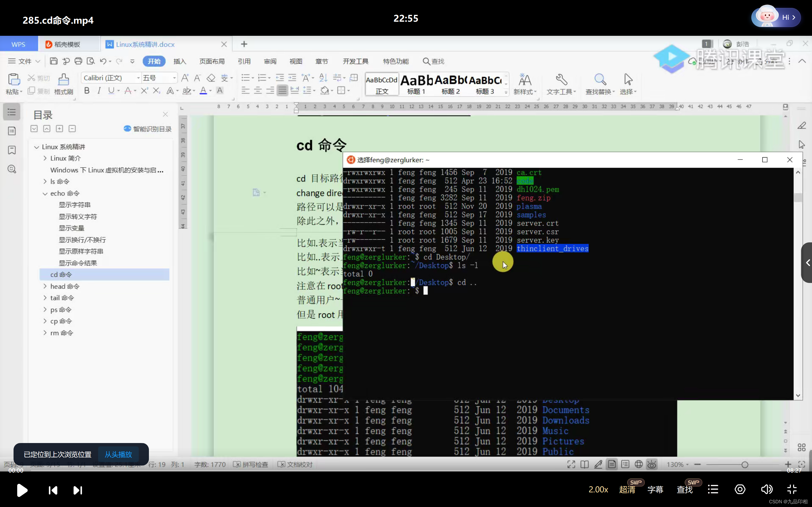The height and width of the screenshot is (507, 812).
Task: Click the 文字工具 text tool icon
Action: tap(560, 82)
